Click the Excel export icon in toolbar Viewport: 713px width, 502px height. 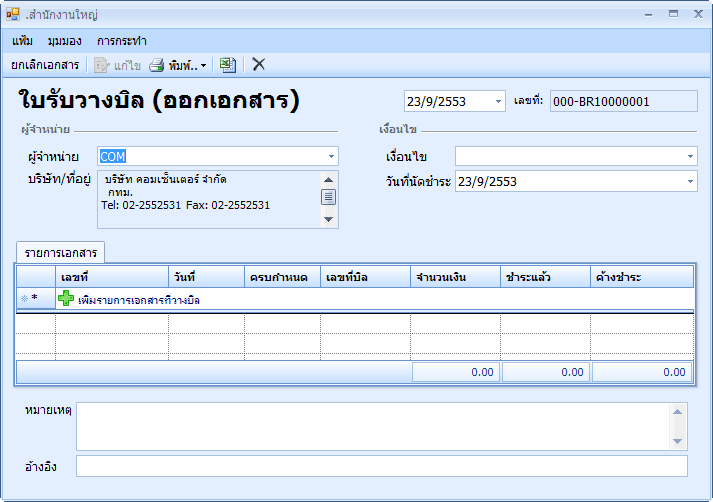pyautogui.click(x=227, y=64)
